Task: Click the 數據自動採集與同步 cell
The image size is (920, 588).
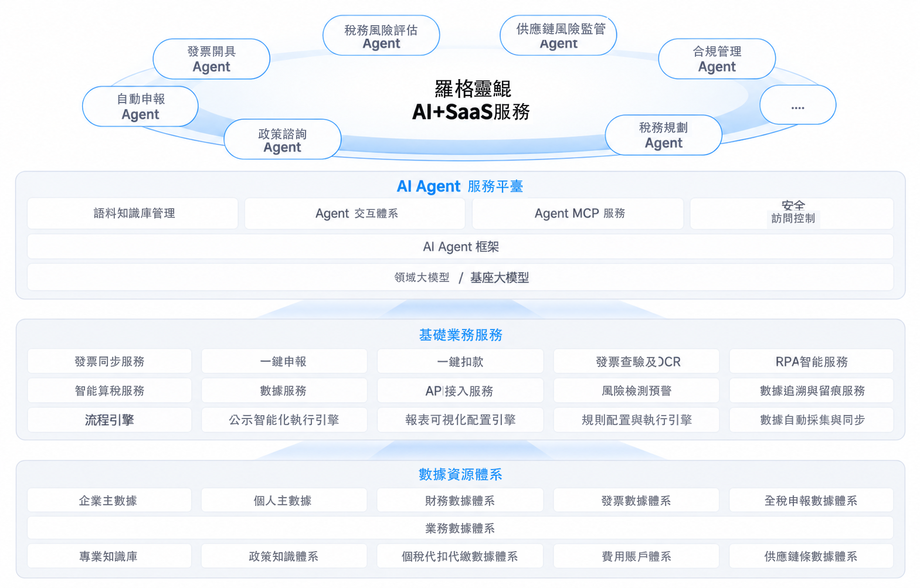Action: coord(812,420)
